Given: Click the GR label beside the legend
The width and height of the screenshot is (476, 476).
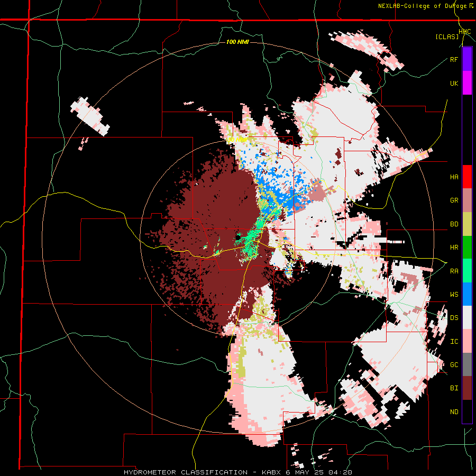Looking at the screenshot, I should click(x=454, y=200).
